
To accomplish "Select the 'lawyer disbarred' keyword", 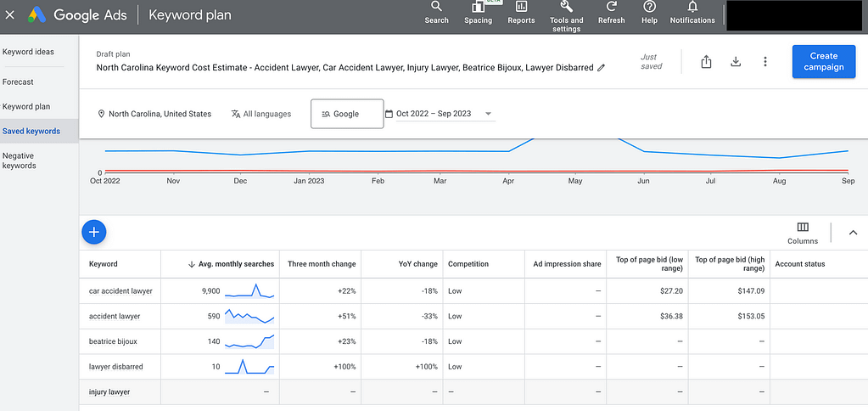I will tap(115, 367).
